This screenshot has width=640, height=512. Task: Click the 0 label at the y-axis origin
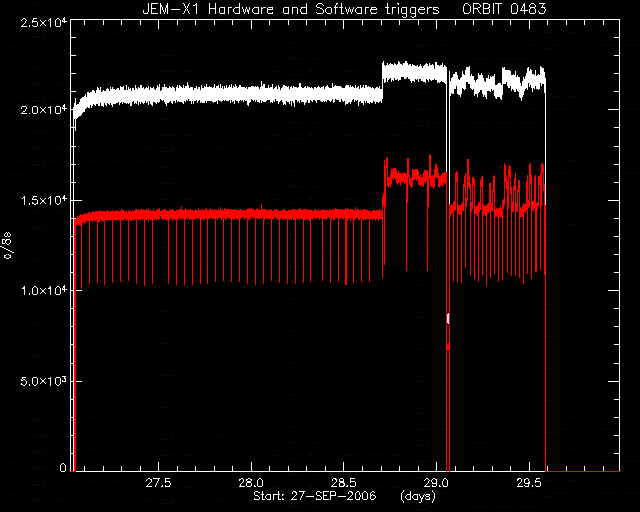(x=63, y=467)
